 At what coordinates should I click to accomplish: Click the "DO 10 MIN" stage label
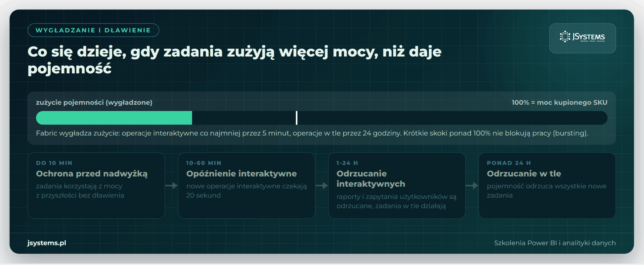pyautogui.click(x=54, y=163)
